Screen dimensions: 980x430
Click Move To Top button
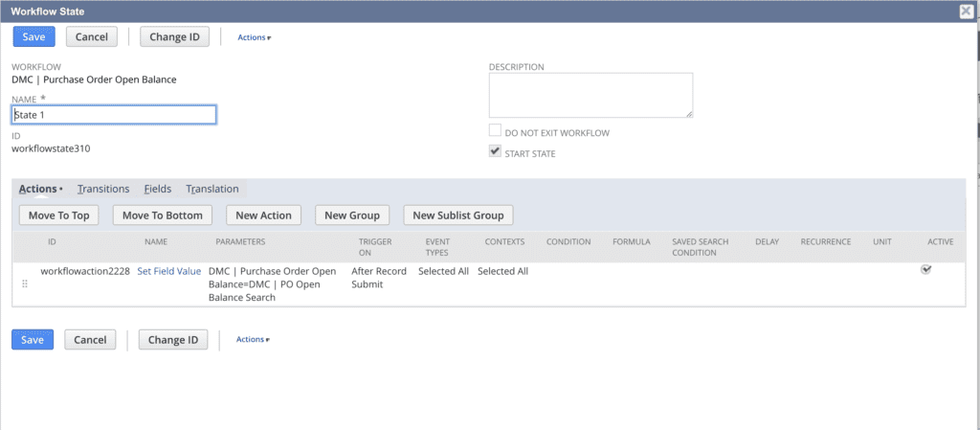[x=58, y=215]
